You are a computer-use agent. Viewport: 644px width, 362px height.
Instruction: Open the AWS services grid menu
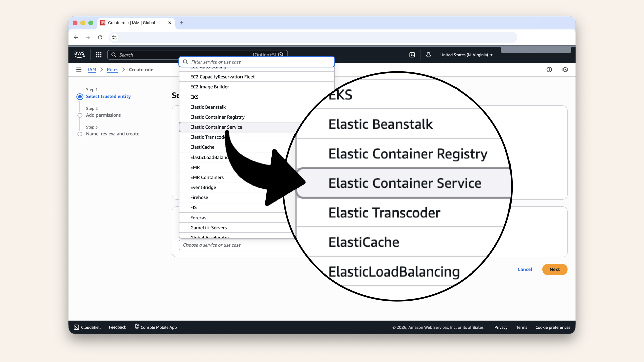98,54
